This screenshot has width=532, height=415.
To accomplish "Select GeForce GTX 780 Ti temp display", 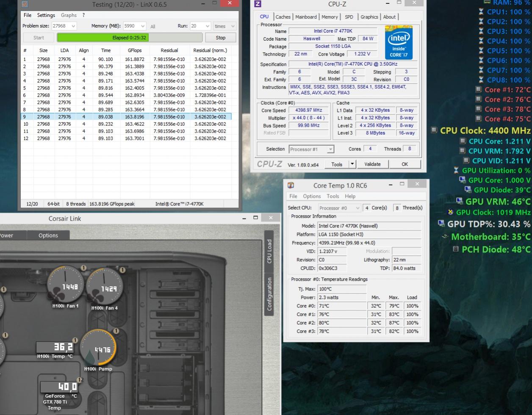I will [59, 387].
